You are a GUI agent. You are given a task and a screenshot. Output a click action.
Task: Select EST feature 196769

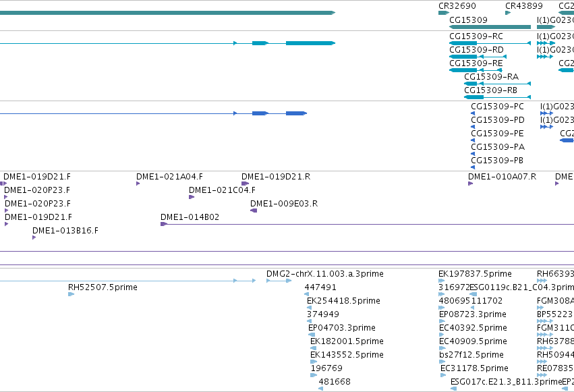coord(326,369)
